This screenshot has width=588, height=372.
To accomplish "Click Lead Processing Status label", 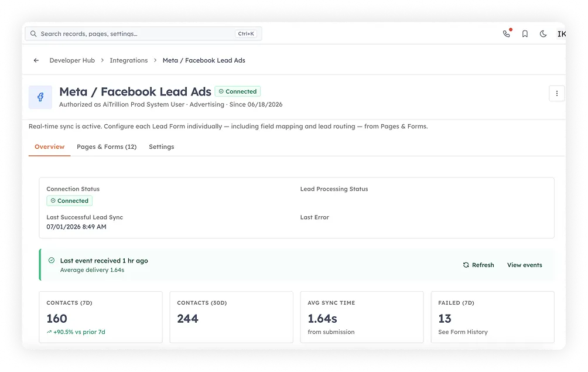I will tap(334, 189).
